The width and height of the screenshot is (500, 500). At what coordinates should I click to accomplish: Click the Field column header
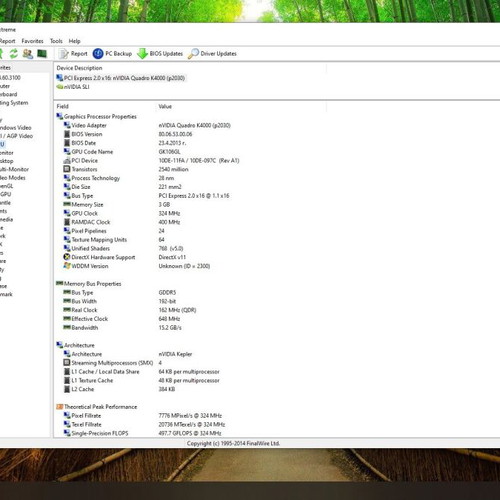click(x=62, y=106)
